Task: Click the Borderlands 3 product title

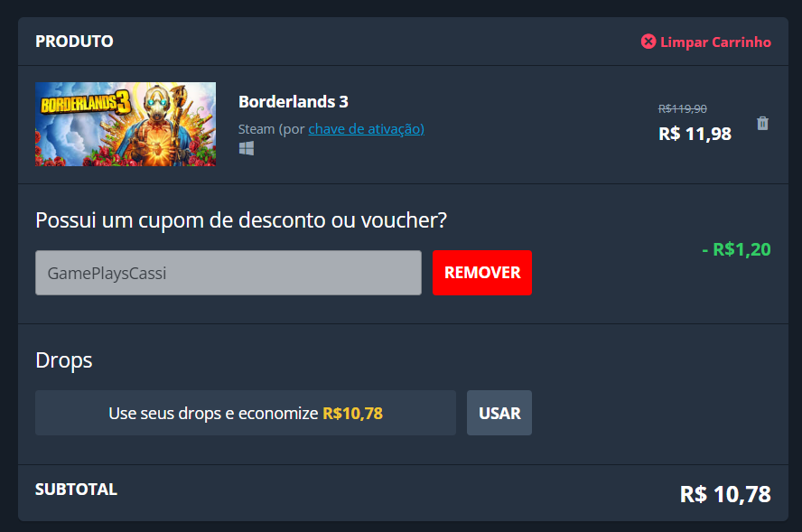Action: (294, 102)
